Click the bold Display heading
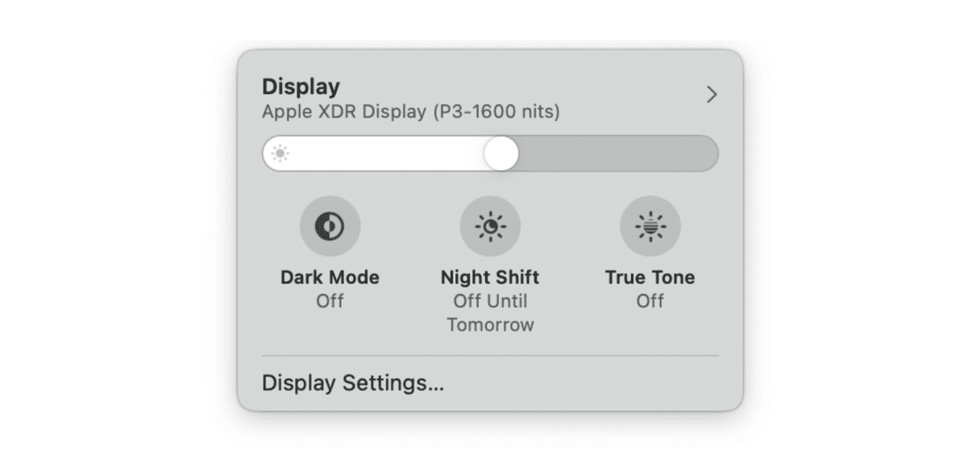 tap(301, 86)
